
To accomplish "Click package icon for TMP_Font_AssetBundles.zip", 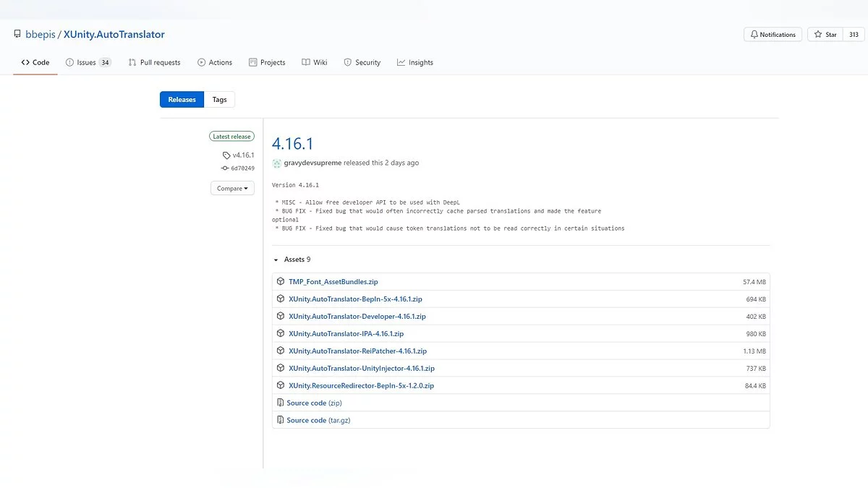I will [x=281, y=281].
